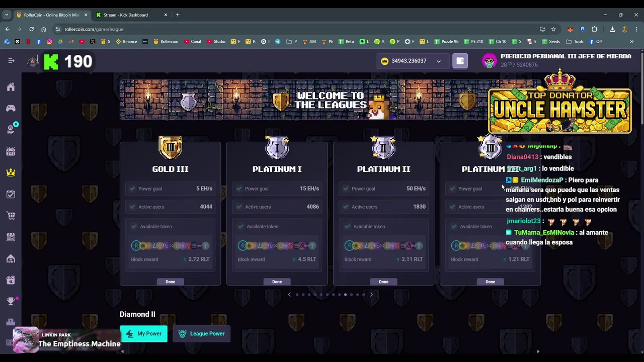This screenshot has width=644, height=362.
Task: Open the crafting toolbox icon in sidebar
Action: click(x=11, y=280)
